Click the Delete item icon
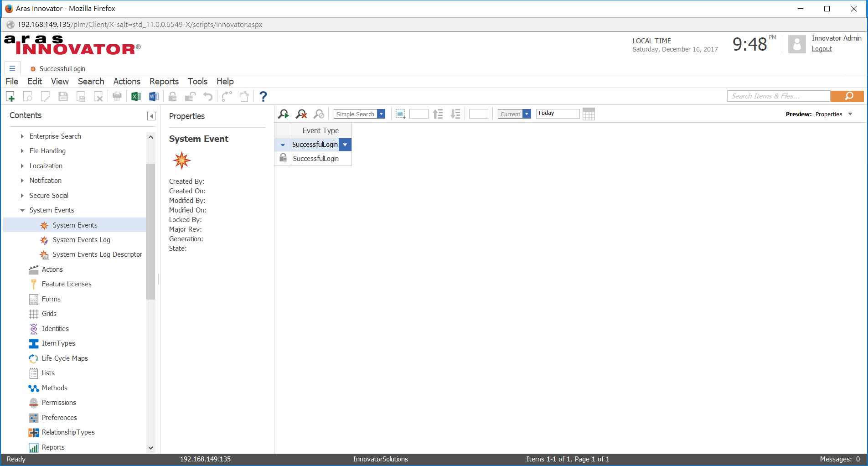This screenshot has height=466, width=868. pos(98,96)
